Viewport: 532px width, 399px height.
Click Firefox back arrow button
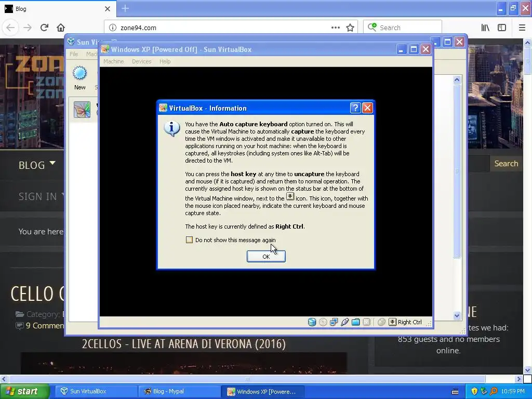[x=10, y=28]
